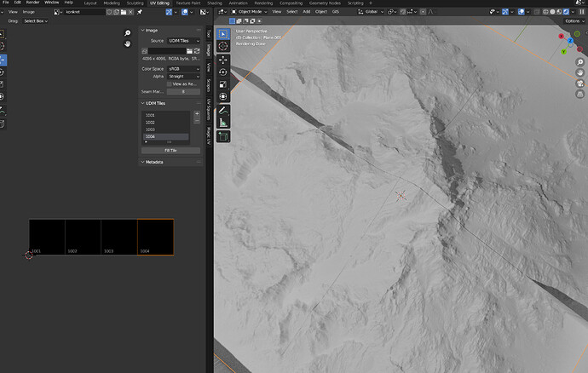Select the Select Box tool in 3D viewport
The image size is (588, 373).
coord(223,34)
